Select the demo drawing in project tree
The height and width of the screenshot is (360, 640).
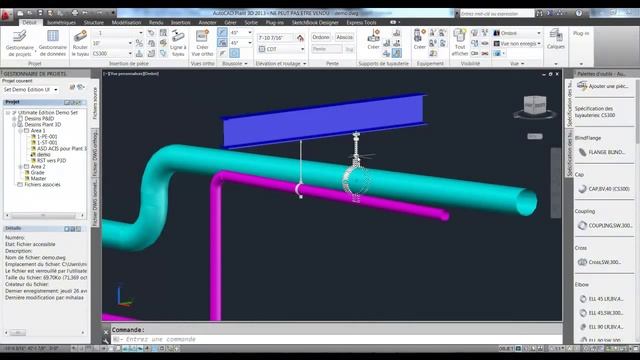[43, 155]
